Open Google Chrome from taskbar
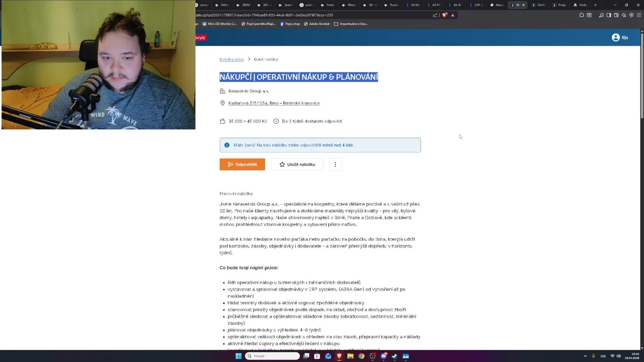The height and width of the screenshot is (362, 644). 361,356
